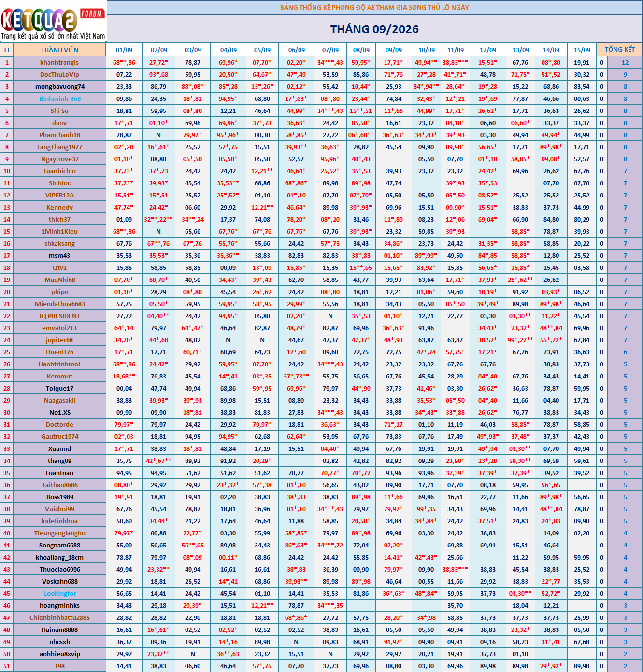
Task: Select the THÁNG 09/2026 title
Action: pyautogui.click(x=374, y=29)
